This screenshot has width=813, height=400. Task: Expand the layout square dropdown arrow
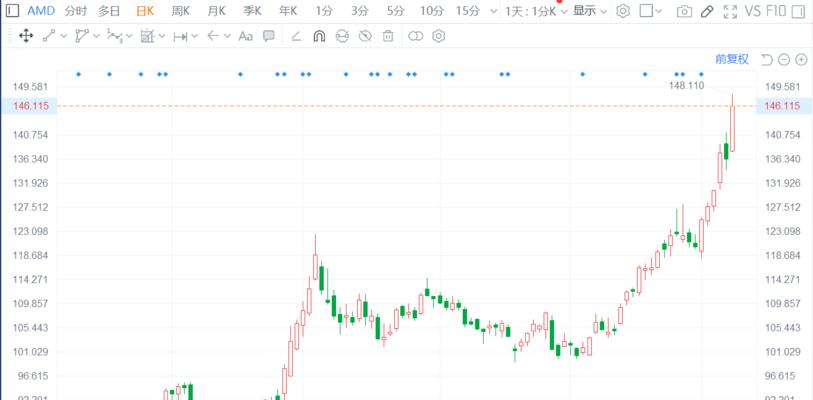pos(659,11)
